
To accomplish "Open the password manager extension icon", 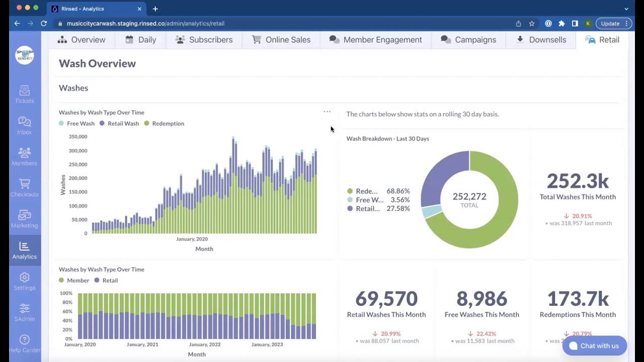I will tap(548, 23).
